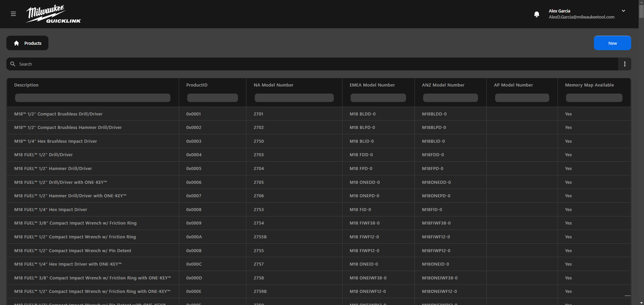Viewport: 644px width, 305px height.
Task: Open the notifications bell
Action: pos(536,14)
